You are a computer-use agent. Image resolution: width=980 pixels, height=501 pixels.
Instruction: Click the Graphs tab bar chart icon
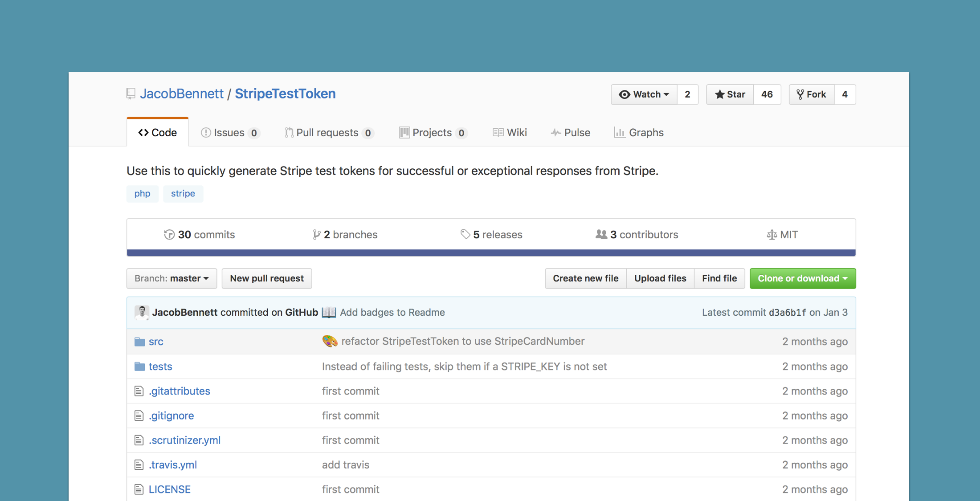pos(619,132)
